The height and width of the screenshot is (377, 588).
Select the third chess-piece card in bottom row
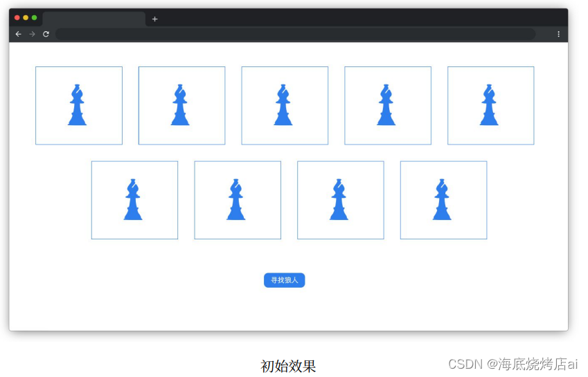tap(341, 200)
